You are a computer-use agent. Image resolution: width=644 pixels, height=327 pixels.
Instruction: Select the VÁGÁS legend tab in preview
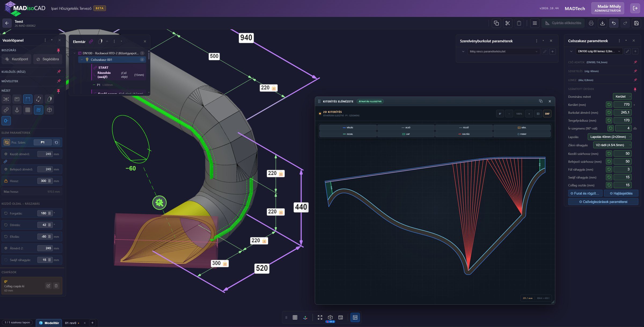[348, 128]
